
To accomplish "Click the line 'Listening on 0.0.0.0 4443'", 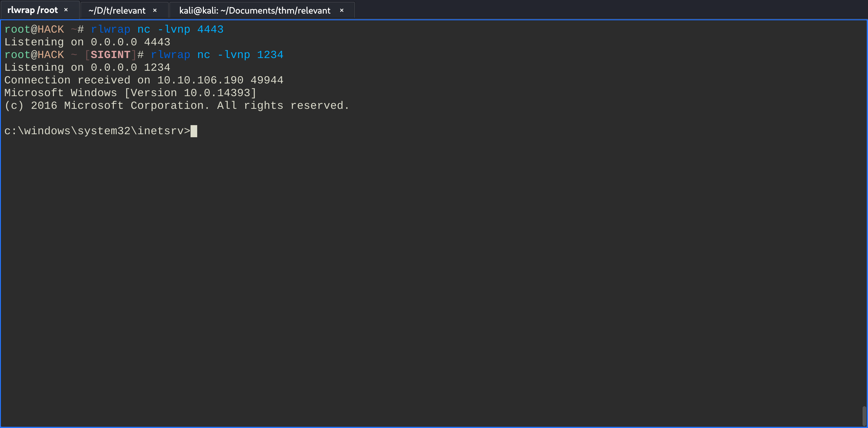I will [x=87, y=42].
